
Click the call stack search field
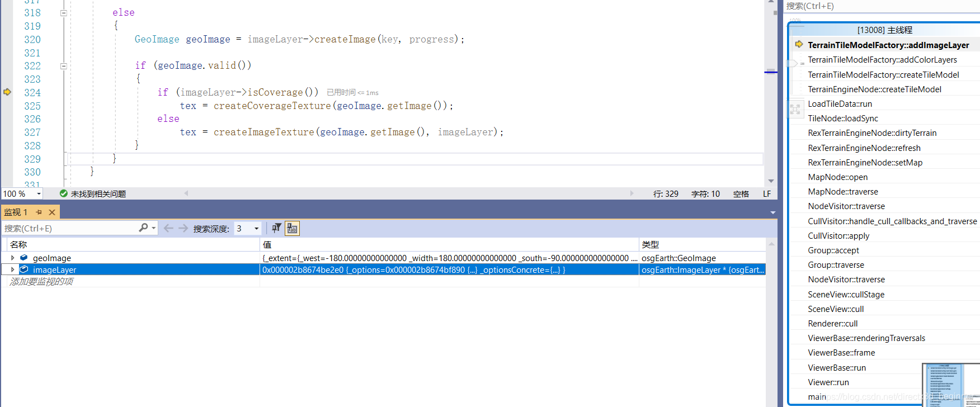pos(882,6)
